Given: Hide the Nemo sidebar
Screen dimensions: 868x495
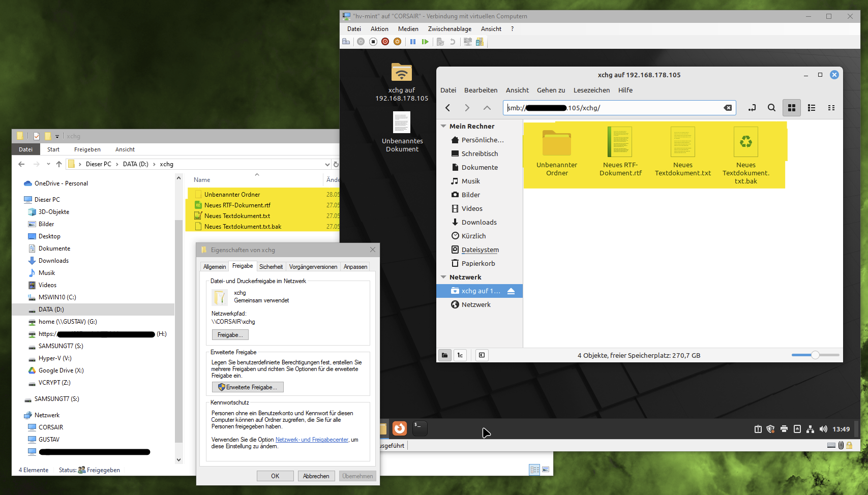Looking at the screenshot, I should pyautogui.click(x=482, y=355).
